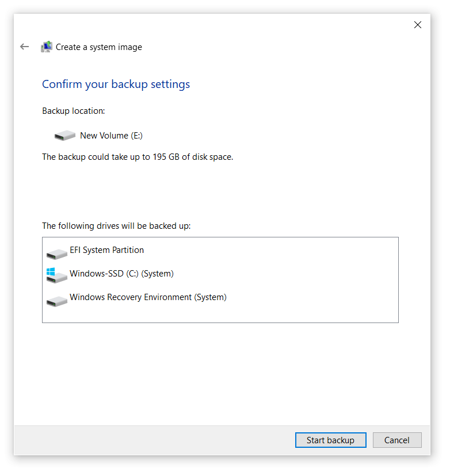Click the Create a system image wizard icon
450x476 pixels.
tap(47, 47)
